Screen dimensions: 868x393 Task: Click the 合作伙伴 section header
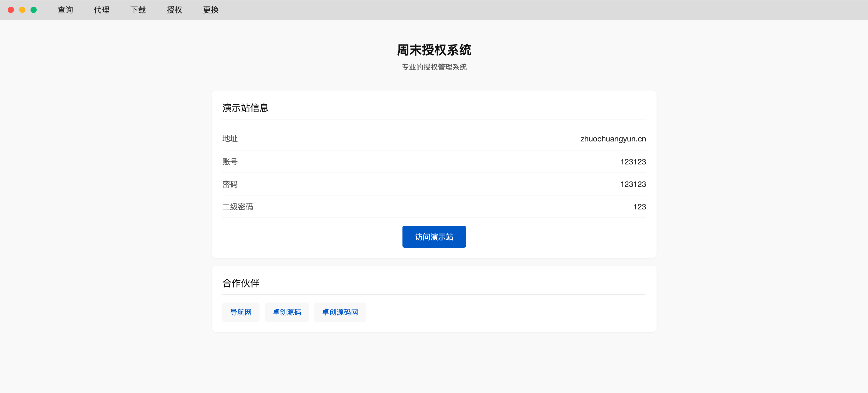(x=241, y=283)
